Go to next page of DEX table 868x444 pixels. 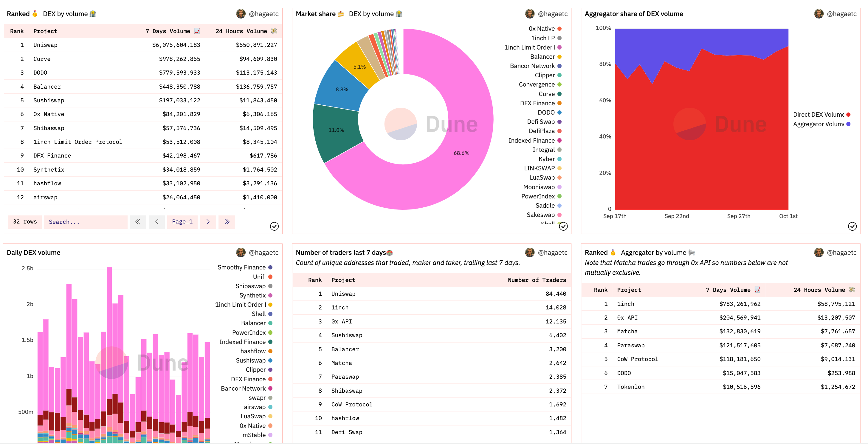click(x=208, y=222)
